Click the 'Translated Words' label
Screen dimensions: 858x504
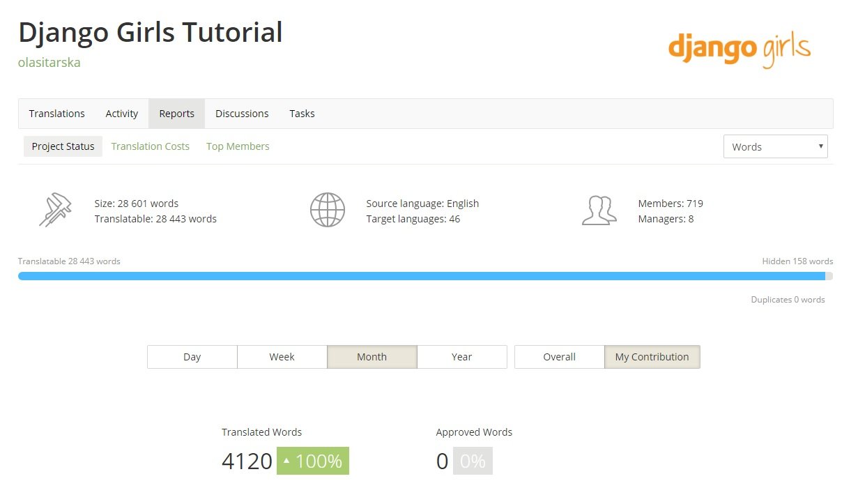click(262, 432)
